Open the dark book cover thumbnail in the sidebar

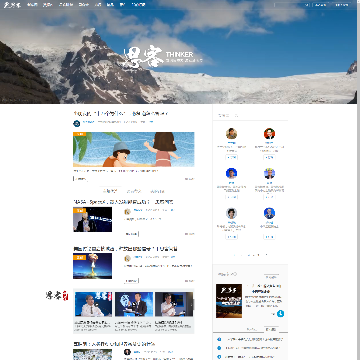coord(229,301)
